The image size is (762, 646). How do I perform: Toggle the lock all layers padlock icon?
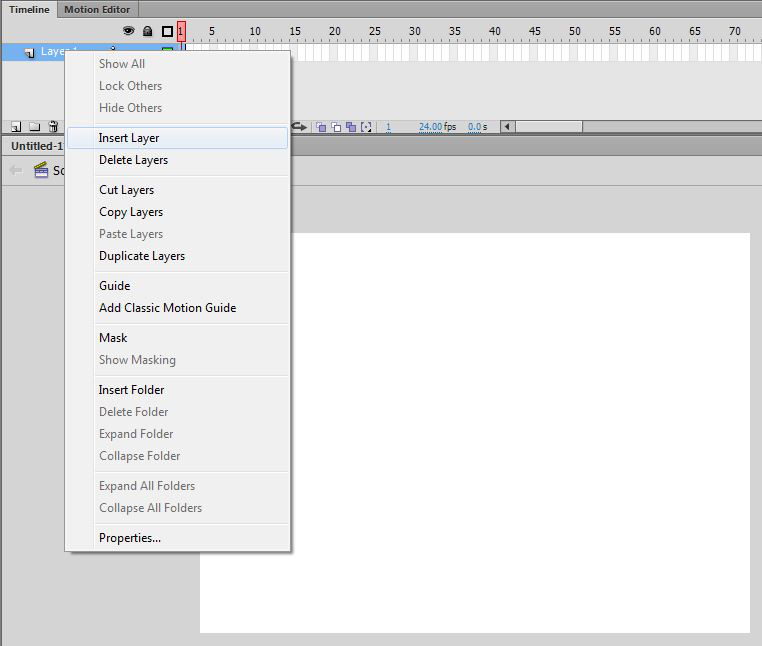coord(147,31)
